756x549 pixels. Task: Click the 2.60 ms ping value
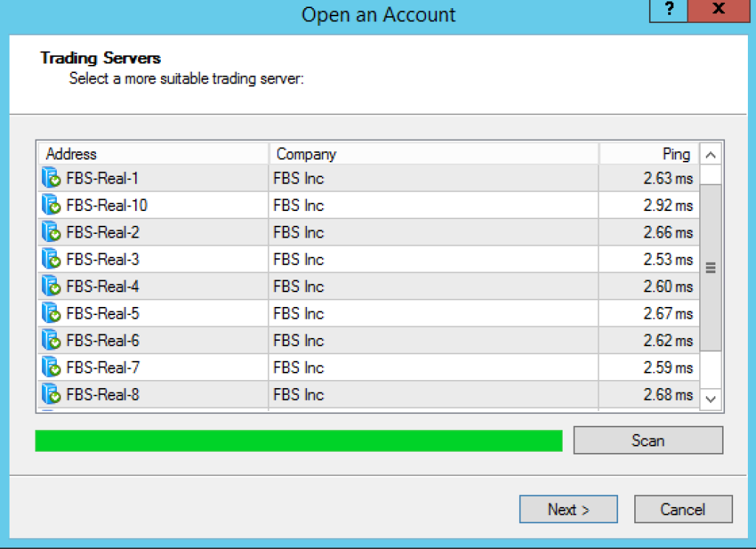pyautogui.click(x=667, y=286)
